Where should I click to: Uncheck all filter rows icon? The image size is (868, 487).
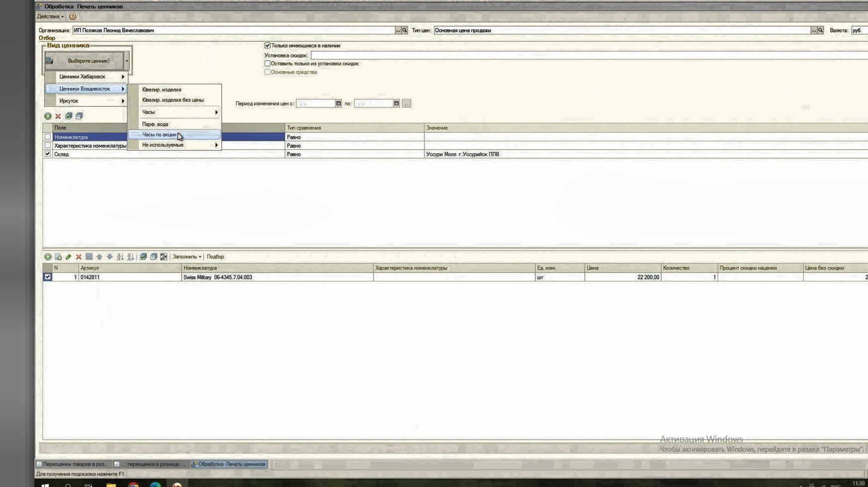coord(79,116)
